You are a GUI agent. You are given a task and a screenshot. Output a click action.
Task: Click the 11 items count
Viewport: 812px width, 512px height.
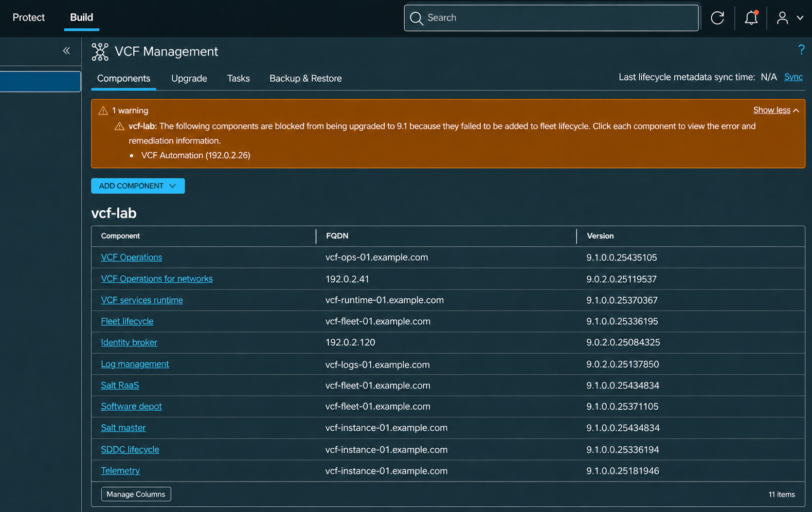point(782,495)
